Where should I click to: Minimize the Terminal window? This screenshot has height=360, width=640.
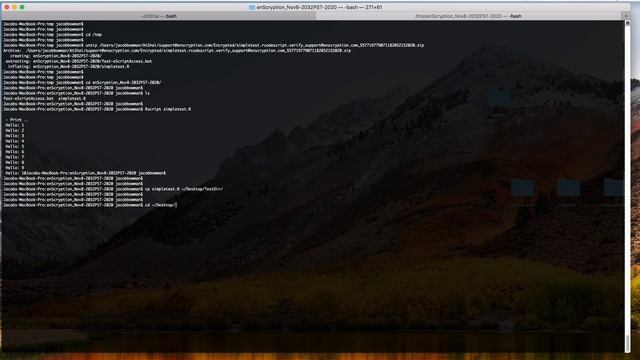(x=14, y=7)
